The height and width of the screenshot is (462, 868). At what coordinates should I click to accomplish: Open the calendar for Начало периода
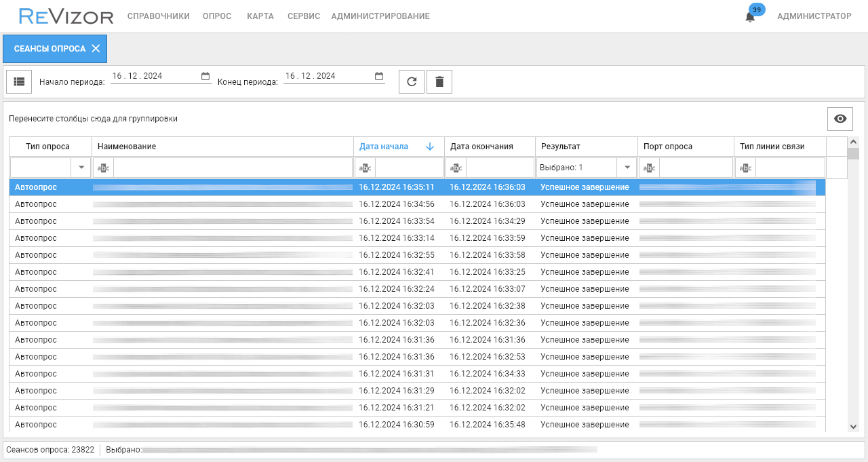tap(205, 76)
